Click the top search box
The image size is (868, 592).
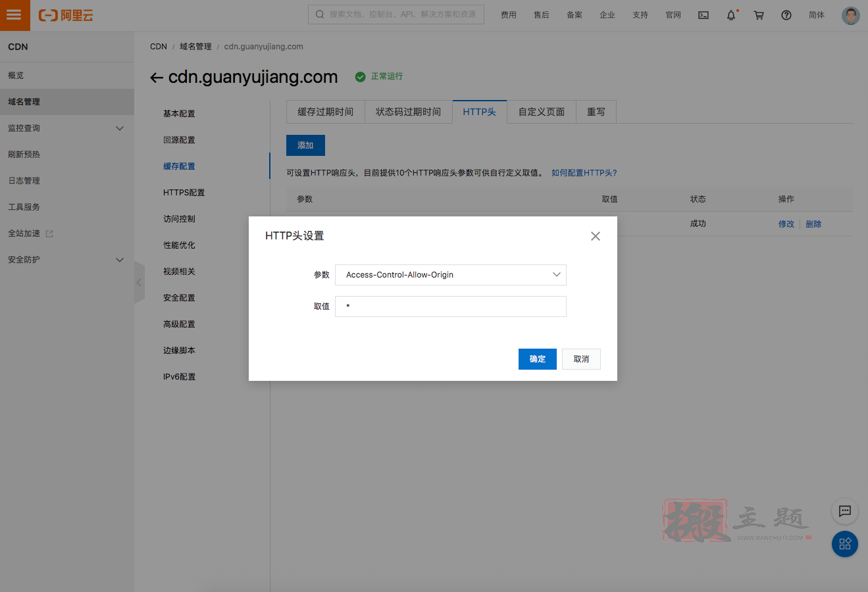tap(396, 14)
